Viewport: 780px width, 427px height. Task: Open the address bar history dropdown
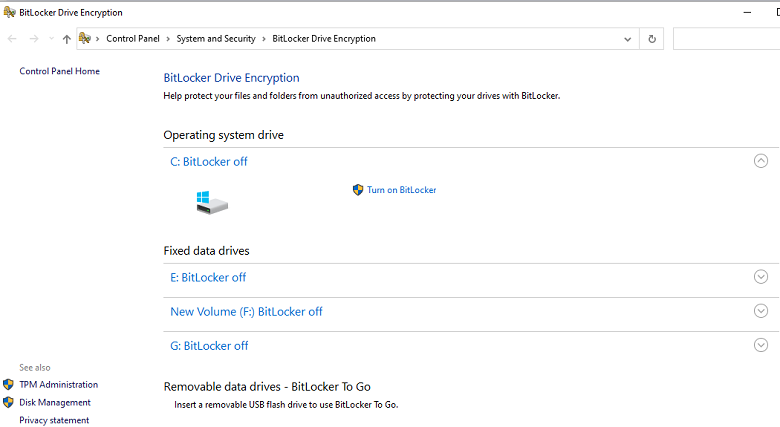click(x=627, y=39)
